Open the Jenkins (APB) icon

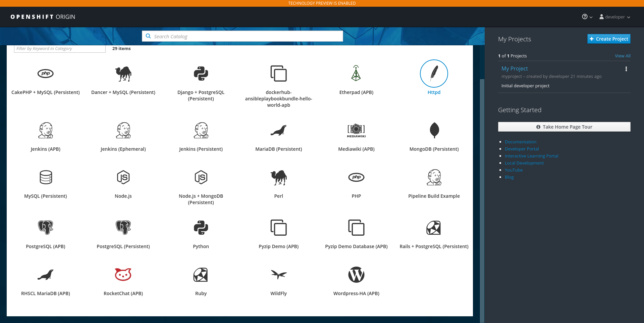click(x=46, y=130)
